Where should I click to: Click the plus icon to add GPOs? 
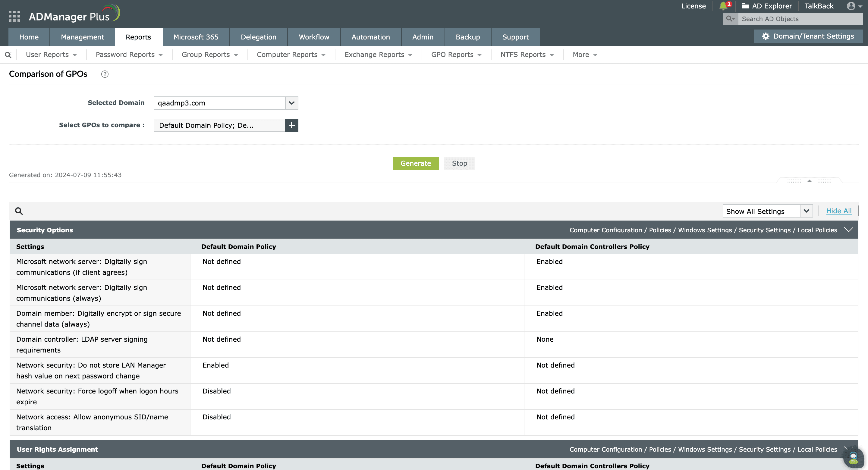[x=291, y=125]
